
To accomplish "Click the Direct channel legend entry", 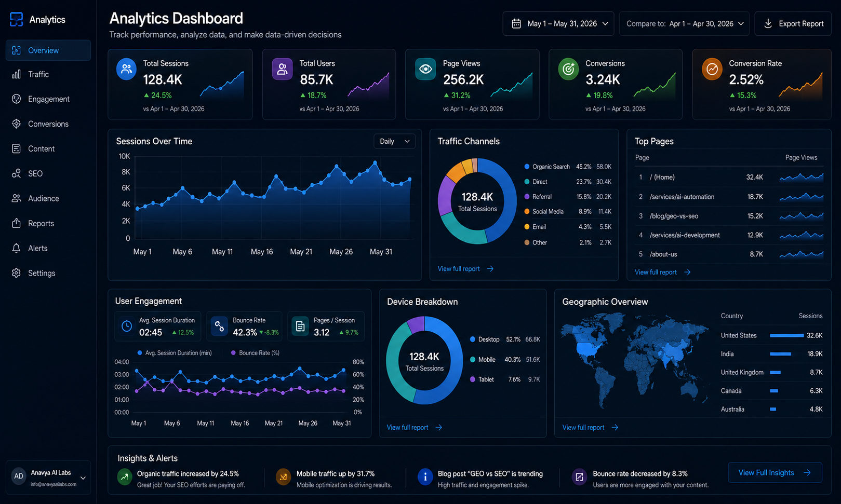I will click(568, 182).
